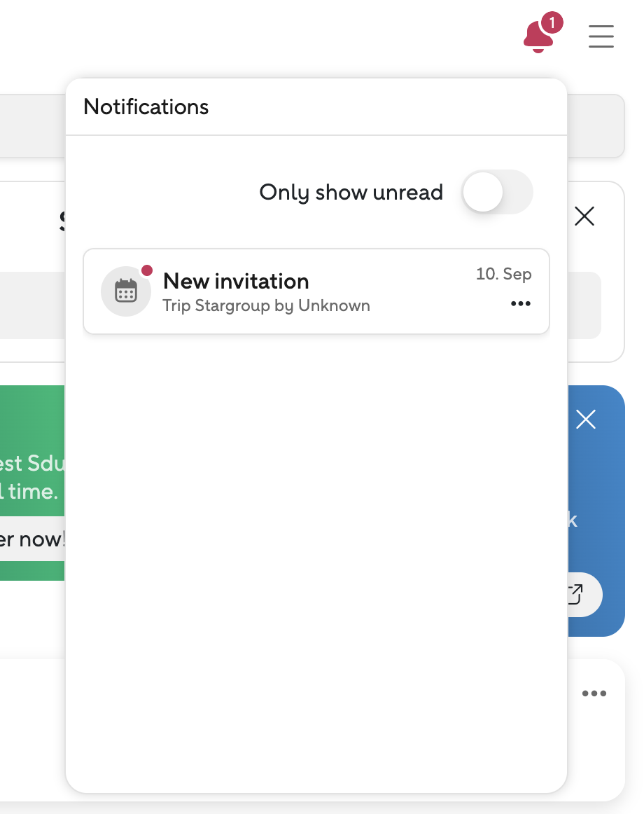644x814 pixels.
Task: Click the Notifications panel header
Action: tap(146, 107)
